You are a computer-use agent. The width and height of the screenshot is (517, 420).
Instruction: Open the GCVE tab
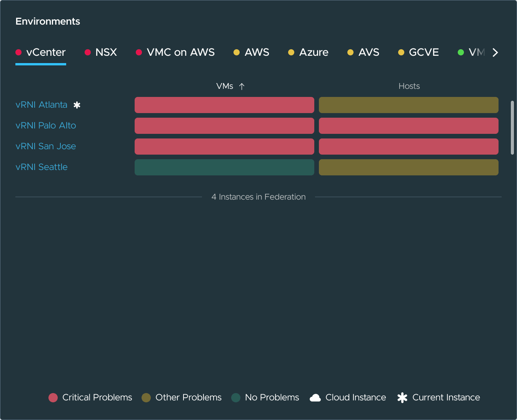coord(419,52)
